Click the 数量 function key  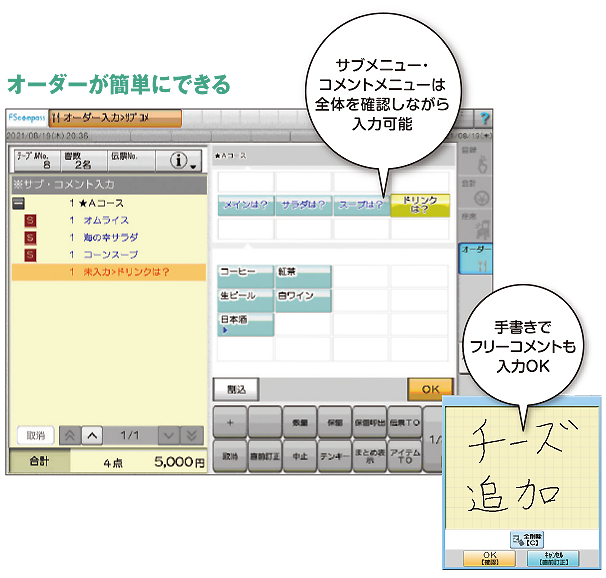(300, 422)
